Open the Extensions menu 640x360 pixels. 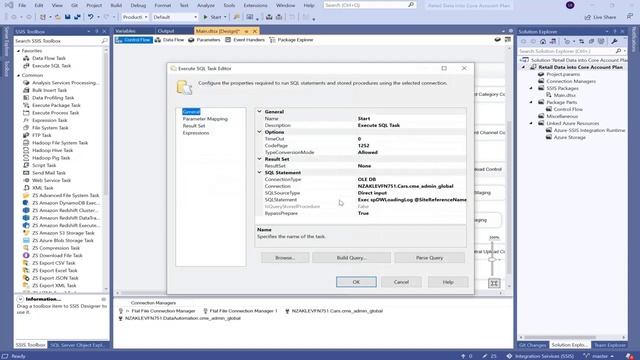coord(256,5)
